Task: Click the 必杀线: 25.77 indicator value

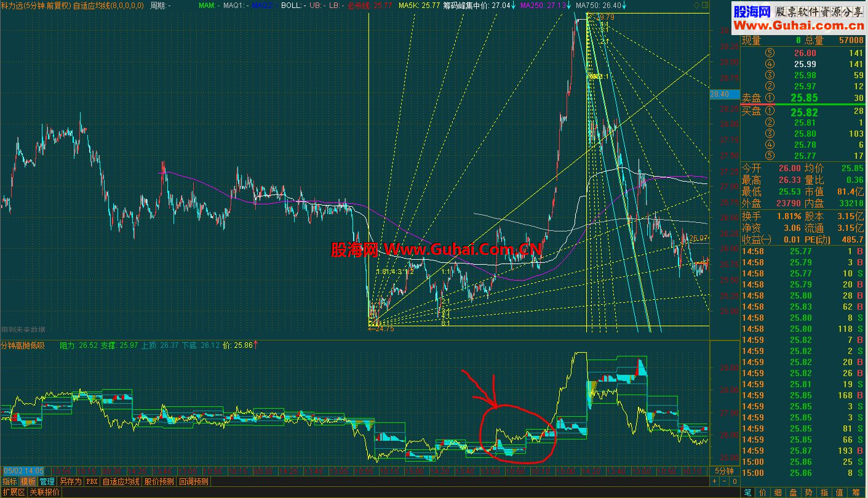Action: pyautogui.click(x=370, y=5)
